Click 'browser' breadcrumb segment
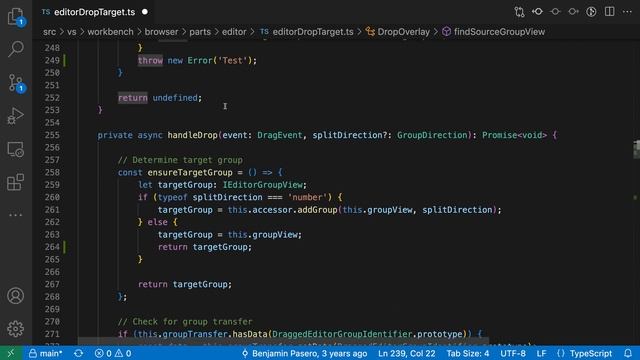Viewport: 640px width, 360px height. click(161, 32)
